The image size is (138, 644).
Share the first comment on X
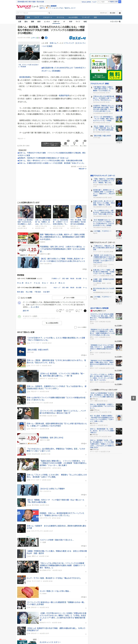click(x=85, y=311)
